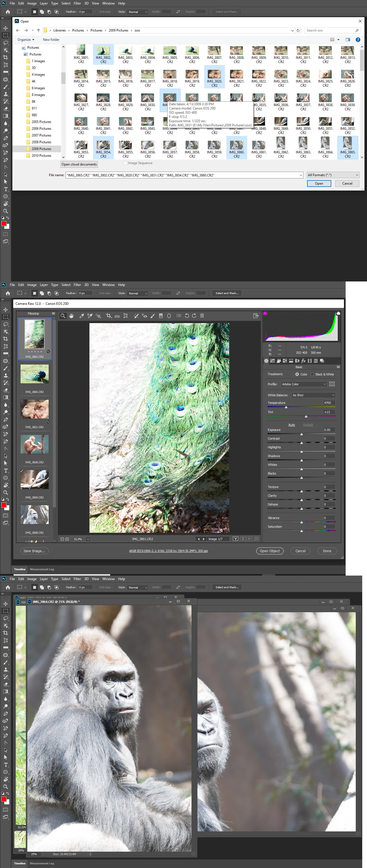This screenshot has height=868, width=367.
Task: Click the help icon in the Open dialog
Action: click(358, 40)
